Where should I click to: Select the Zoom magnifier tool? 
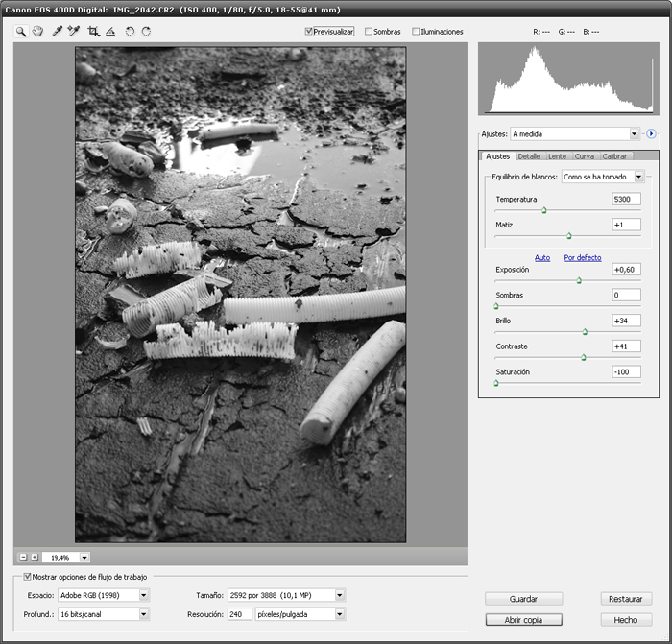pos(21,32)
